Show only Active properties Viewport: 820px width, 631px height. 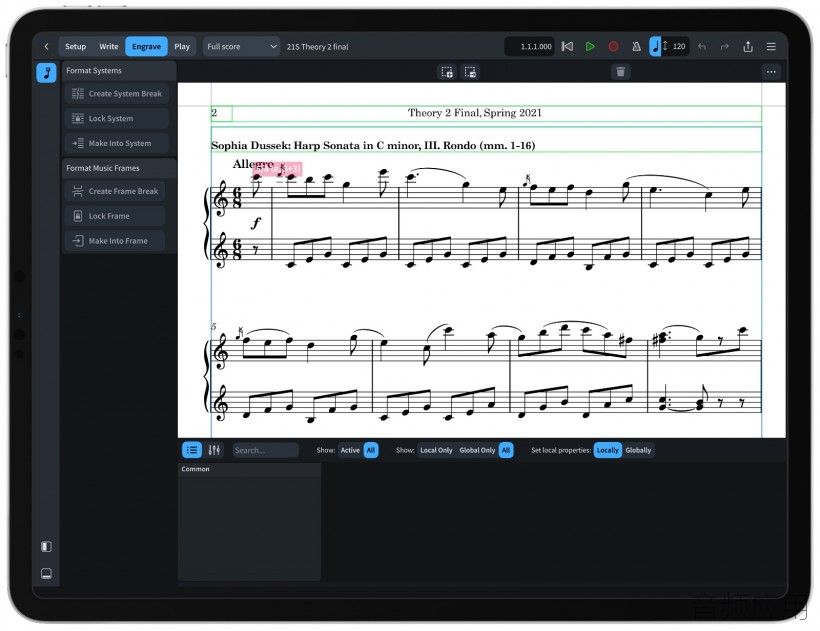point(350,450)
